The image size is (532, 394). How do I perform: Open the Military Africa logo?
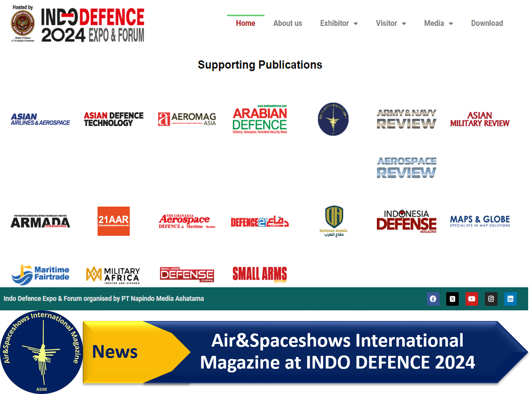[x=113, y=275]
